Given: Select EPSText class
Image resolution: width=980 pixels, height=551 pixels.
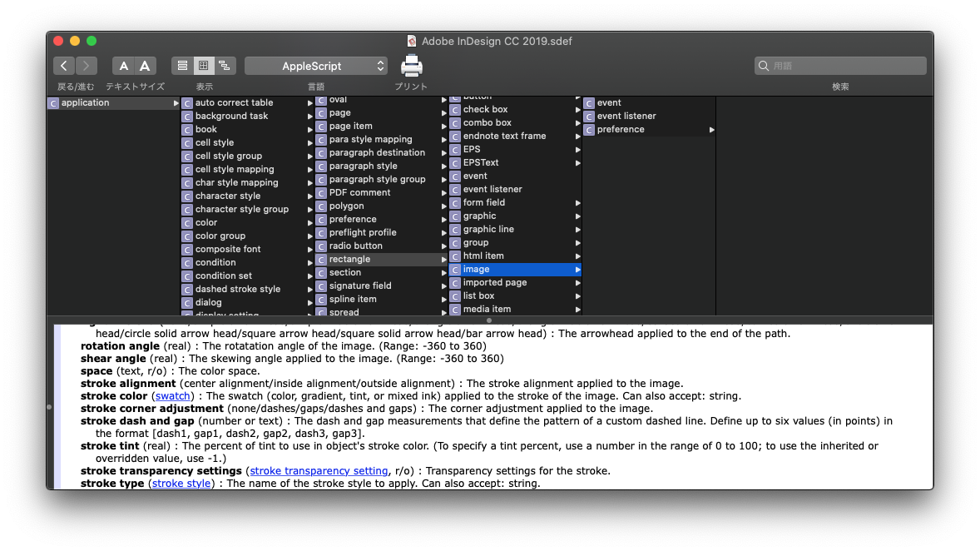Looking at the screenshot, I should [481, 162].
